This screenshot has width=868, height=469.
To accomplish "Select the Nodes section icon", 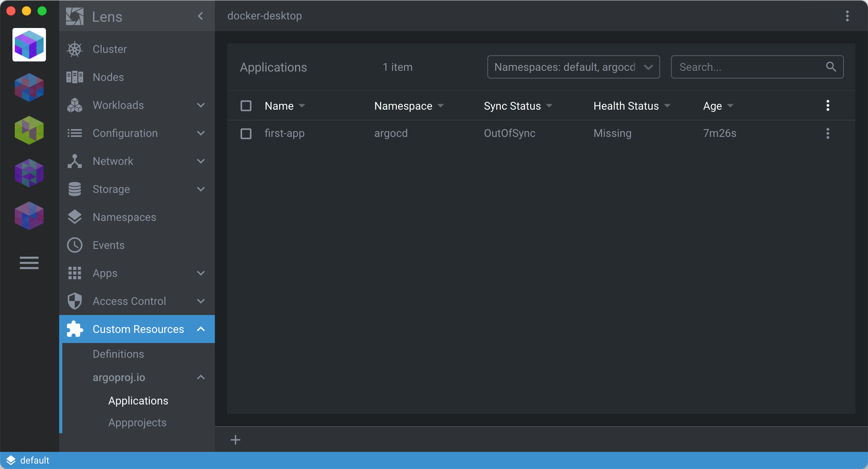I will tap(74, 77).
